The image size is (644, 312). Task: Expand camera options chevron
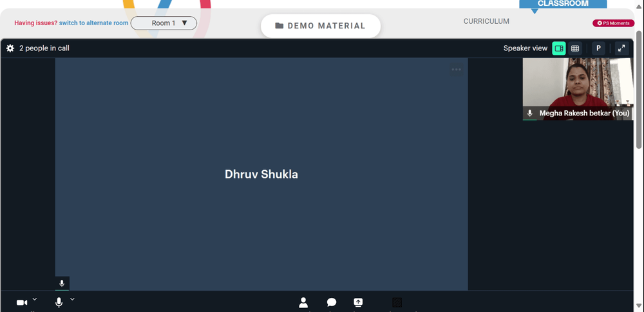pos(35,299)
